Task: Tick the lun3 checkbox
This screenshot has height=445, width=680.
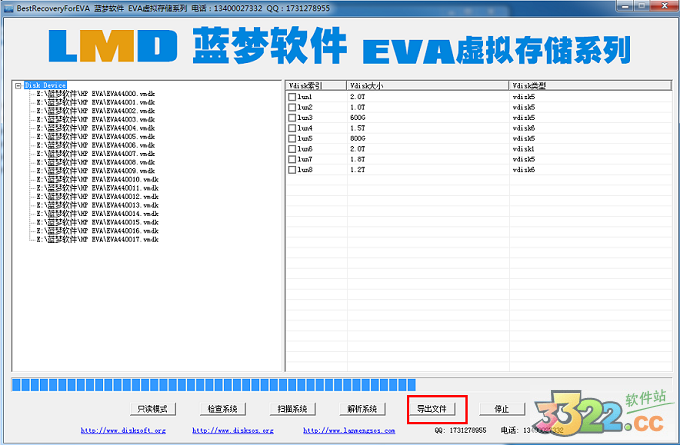Action: click(x=292, y=118)
